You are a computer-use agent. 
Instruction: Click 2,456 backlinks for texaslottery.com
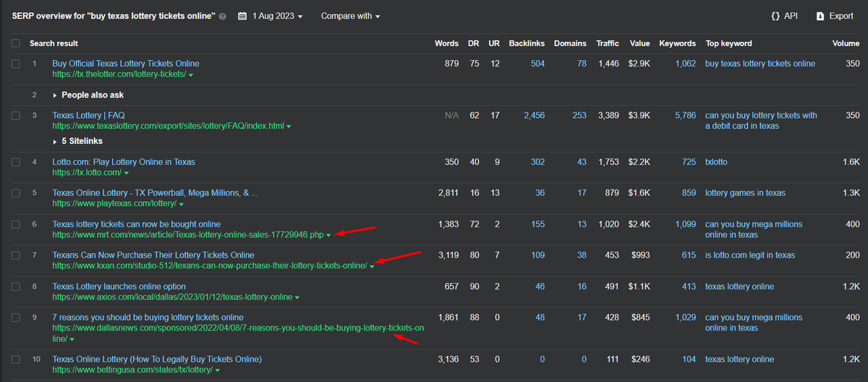click(x=534, y=115)
